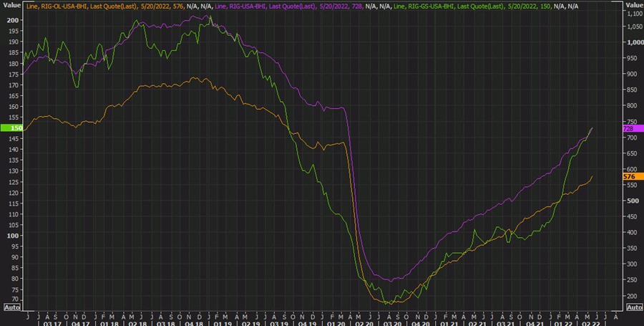Click the Q4 18 quarter label
Screen dimensions: 644x326
coord(192,323)
